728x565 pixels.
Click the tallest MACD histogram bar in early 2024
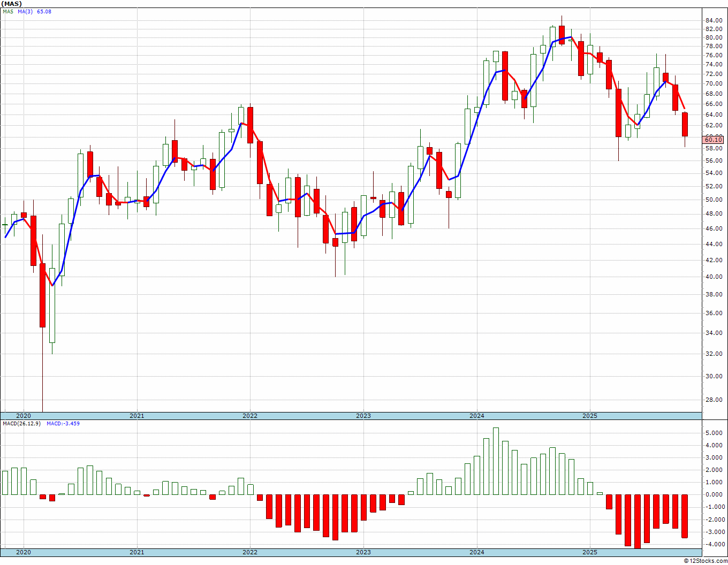pyautogui.click(x=496, y=461)
